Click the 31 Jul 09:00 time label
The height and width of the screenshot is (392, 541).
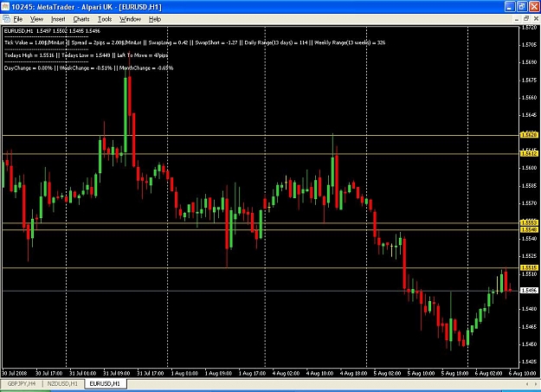coord(117,373)
